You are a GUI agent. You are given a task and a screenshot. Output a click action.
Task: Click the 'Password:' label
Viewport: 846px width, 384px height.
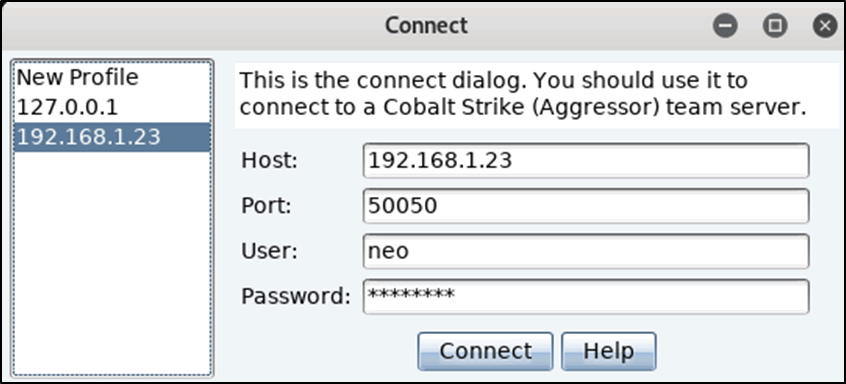pyautogui.click(x=296, y=296)
